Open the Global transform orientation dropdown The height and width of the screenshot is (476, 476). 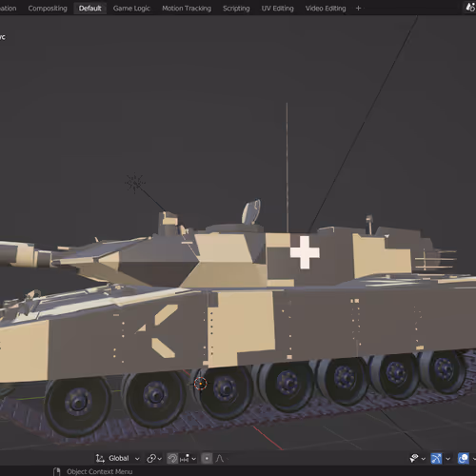coord(117,458)
